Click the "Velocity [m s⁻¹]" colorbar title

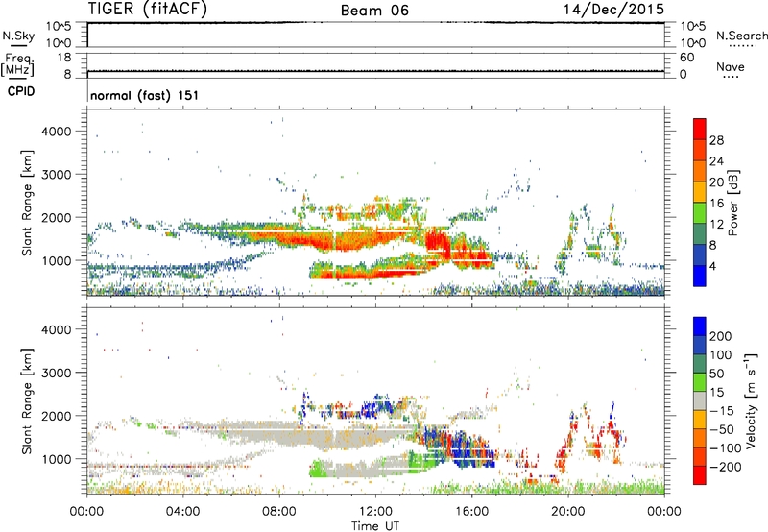coord(751,400)
